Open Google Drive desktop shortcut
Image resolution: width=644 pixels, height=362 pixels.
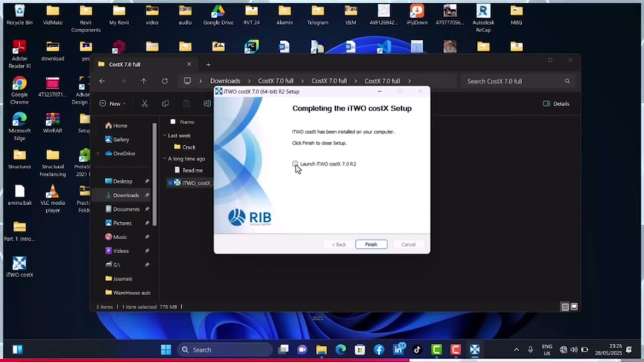click(218, 15)
